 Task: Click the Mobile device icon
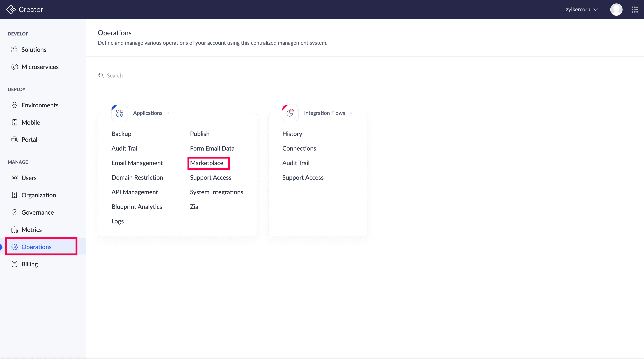(15, 122)
